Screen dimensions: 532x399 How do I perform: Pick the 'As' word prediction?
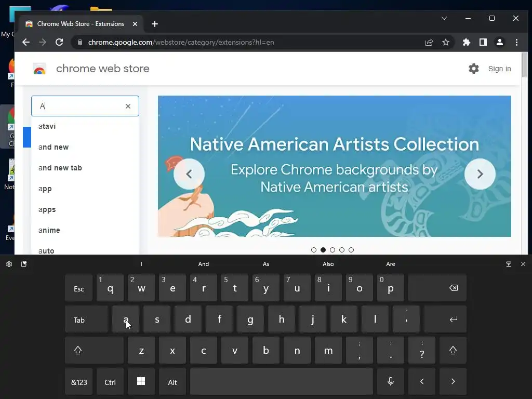pos(266,264)
